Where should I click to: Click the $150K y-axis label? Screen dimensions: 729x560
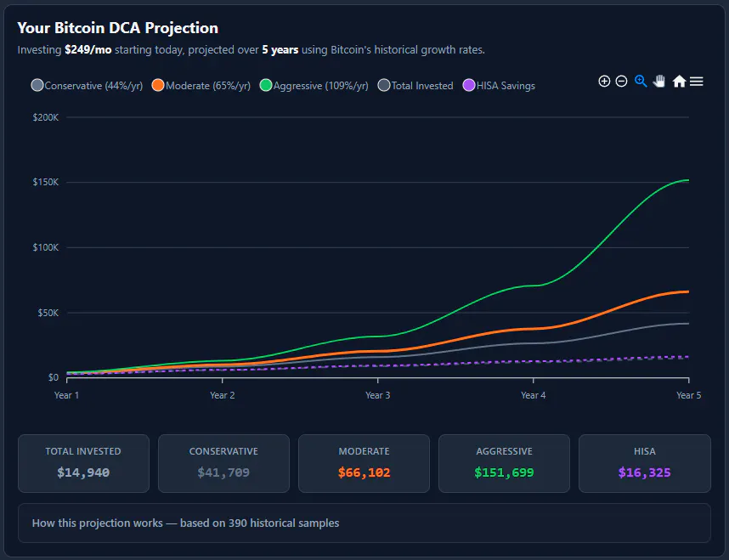(46, 183)
